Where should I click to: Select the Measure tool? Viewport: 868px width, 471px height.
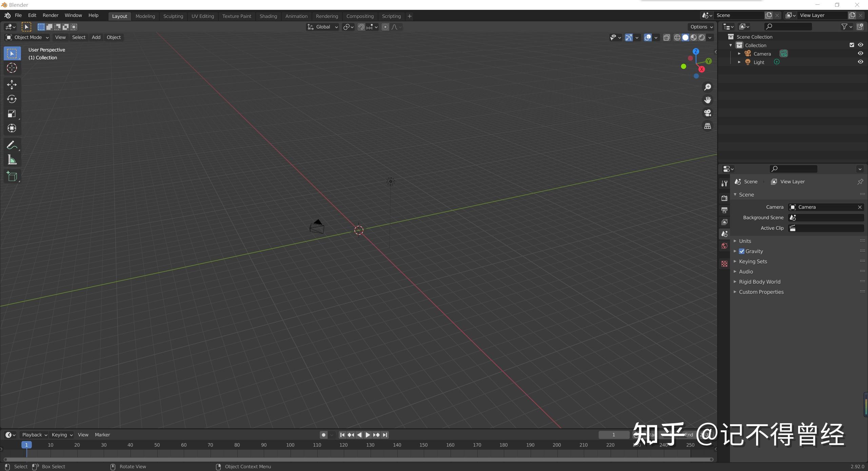tap(12, 160)
